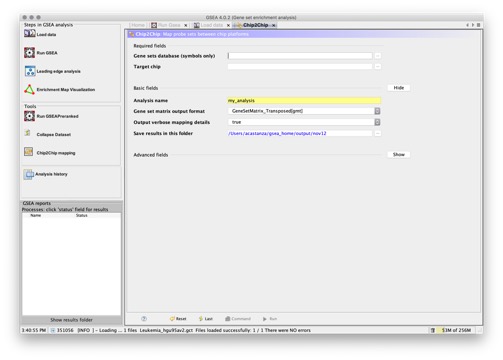Viewport: 503px width, 360px height.
Task: Browse for Target chip
Action: click(x=377, y=67)
